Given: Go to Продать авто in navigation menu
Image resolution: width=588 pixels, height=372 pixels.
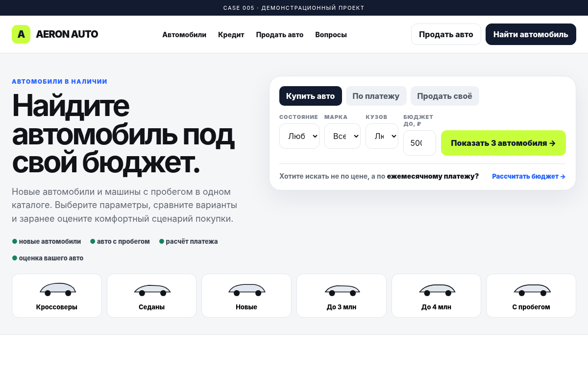Looking at the screenshot, I should click(280, 35).
